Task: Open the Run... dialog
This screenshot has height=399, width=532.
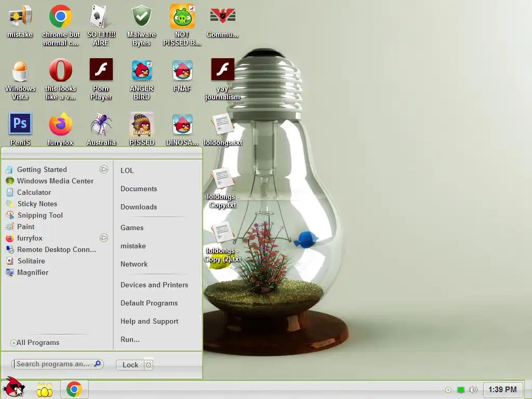Action: coord(130,340)
